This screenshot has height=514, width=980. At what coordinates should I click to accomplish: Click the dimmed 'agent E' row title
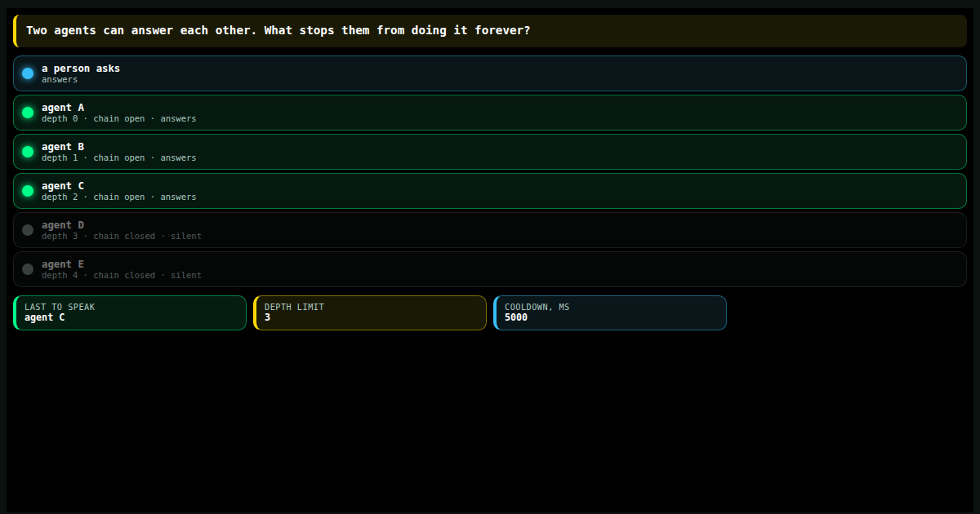pos(63,264)
